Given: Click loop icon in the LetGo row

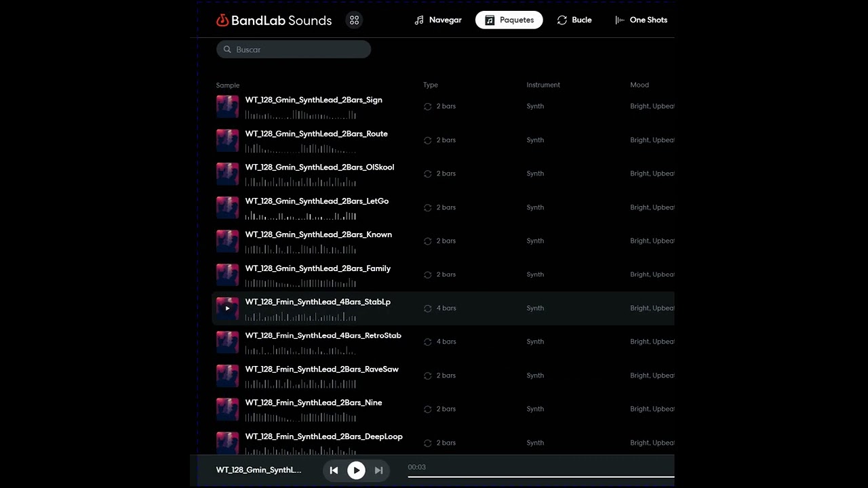Looking at the screenshot, I should (x=427, y=207).
